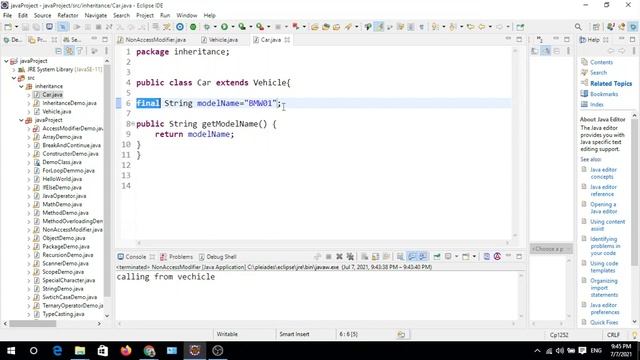
Task: Open 'Using code templates' help link
Action: pyautogui.click(x=604, y=267)
